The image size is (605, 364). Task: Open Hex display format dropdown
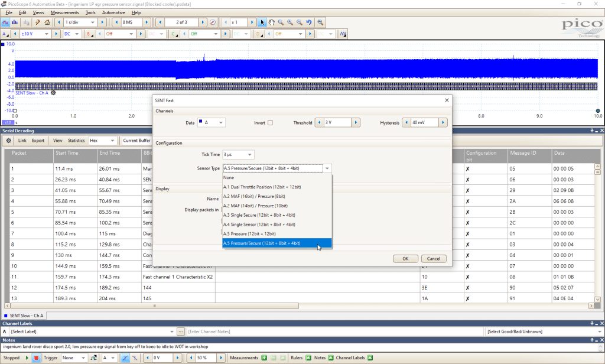(102, 141)
